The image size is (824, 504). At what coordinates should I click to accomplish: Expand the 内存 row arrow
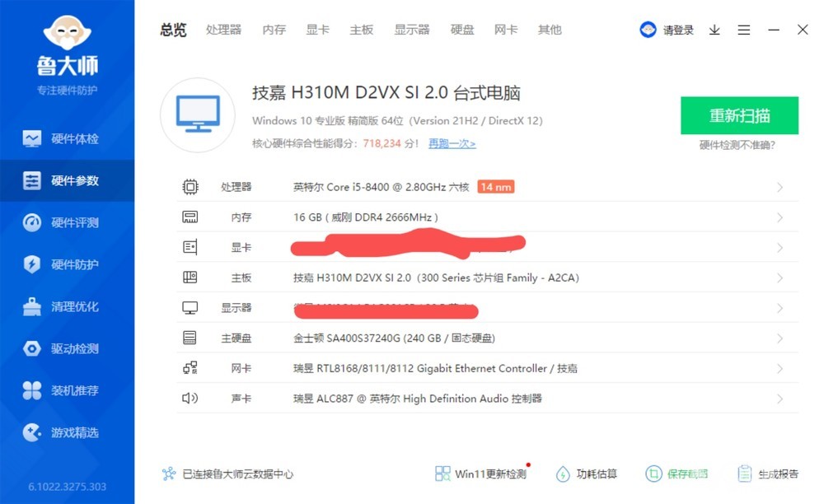pyautogui.click(x=780, y=217)
